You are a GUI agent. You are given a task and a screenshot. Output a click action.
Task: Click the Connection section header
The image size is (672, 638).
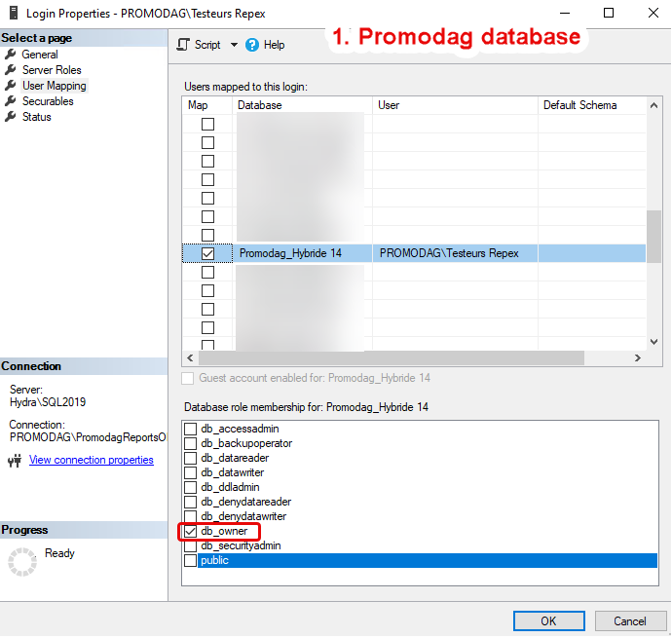coord(84,366)
